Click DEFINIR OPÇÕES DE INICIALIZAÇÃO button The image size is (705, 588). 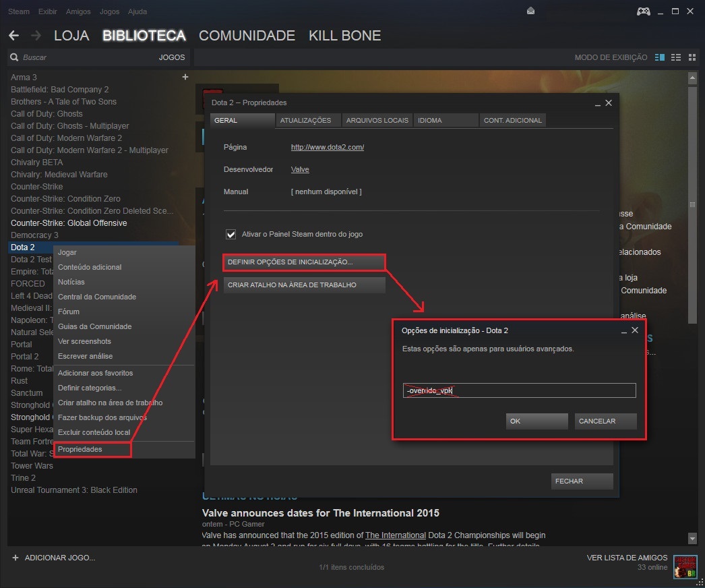point(305,262)
